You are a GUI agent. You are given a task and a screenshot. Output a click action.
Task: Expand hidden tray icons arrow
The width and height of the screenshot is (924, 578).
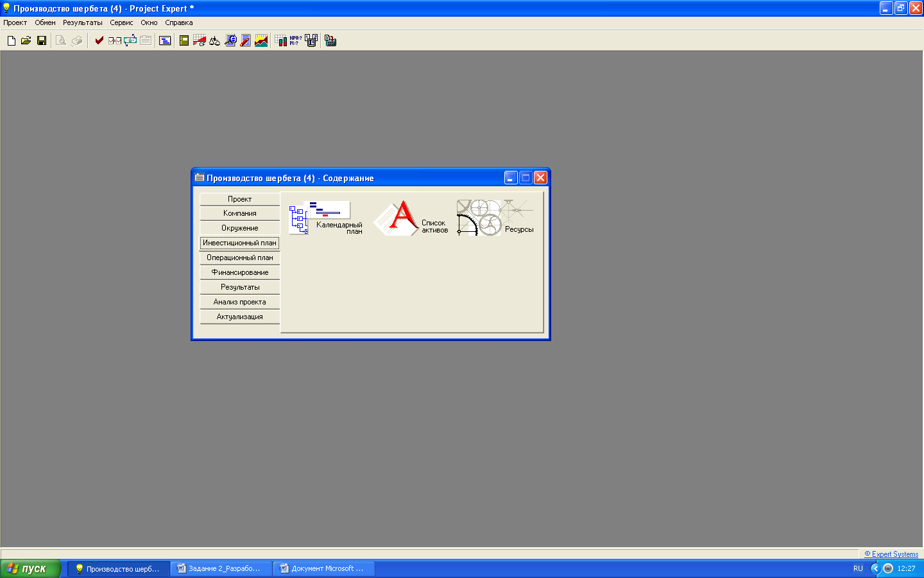pyautogui.click(x=875, y=568)
